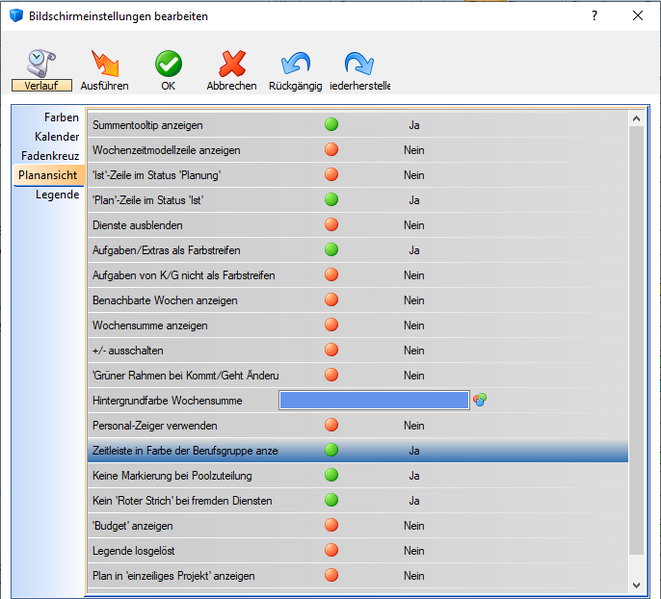Click the Rückgängig undo arrow
The image size is (661, 599).
pos(295,64)
